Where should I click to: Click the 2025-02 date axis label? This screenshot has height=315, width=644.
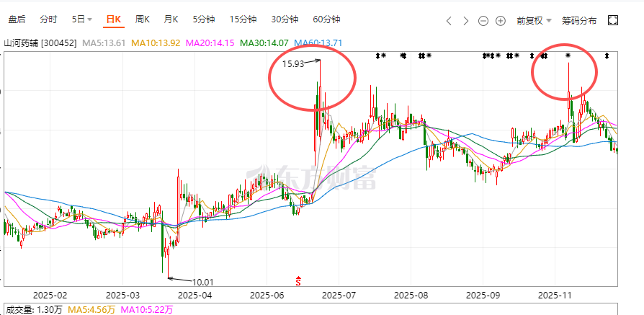(x=50, y=296)
